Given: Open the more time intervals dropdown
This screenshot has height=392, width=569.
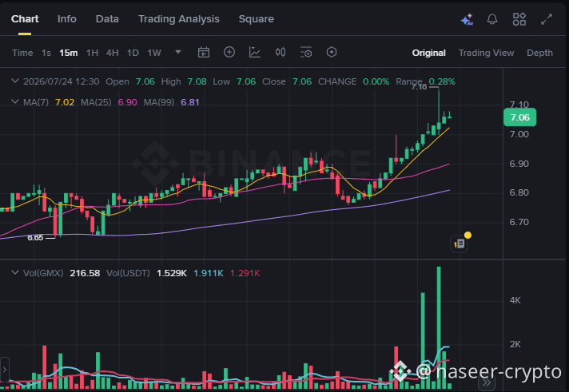Looking at the screenshot, I should pos(178,52).
